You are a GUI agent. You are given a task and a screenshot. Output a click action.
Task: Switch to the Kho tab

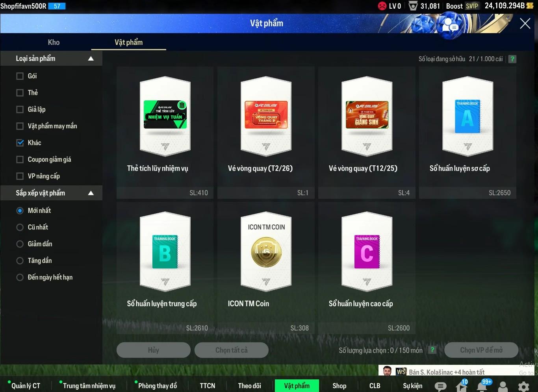point(54,42)
